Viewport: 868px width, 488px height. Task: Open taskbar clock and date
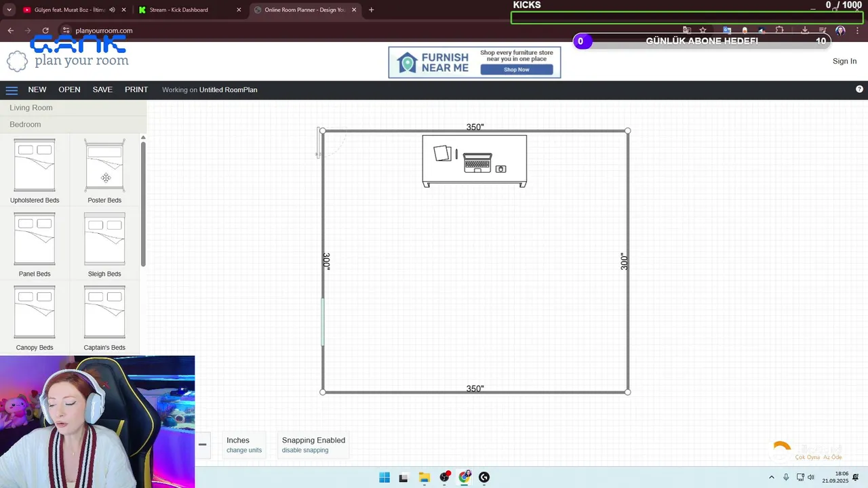[835, 477]
